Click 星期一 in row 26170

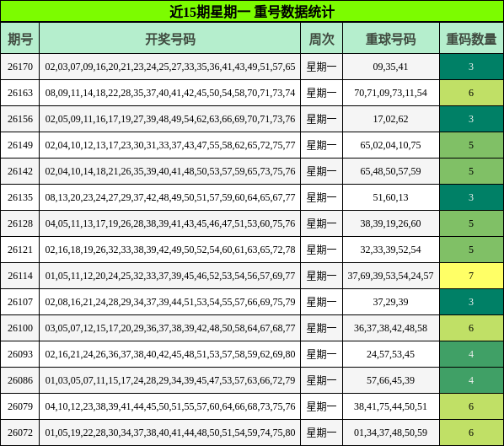(321, 67)
